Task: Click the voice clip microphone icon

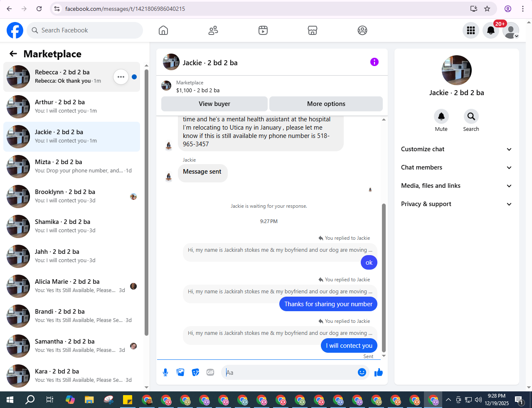Action: 165,372
